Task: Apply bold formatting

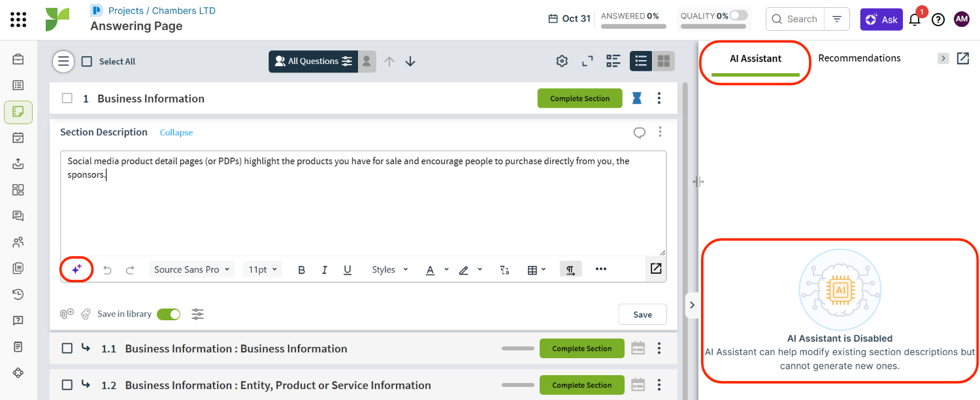Action: pyautogui.click(x=301, y=270)
